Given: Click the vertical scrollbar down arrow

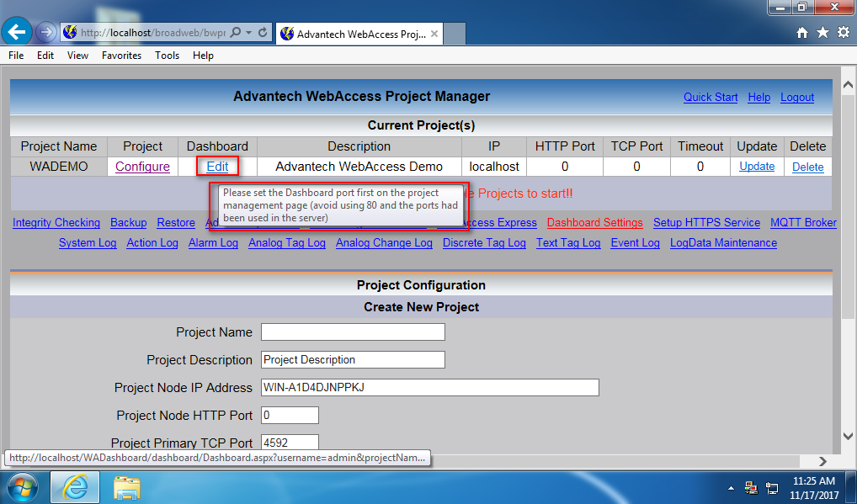Looking at the screenshot, I should pos(848,437).
